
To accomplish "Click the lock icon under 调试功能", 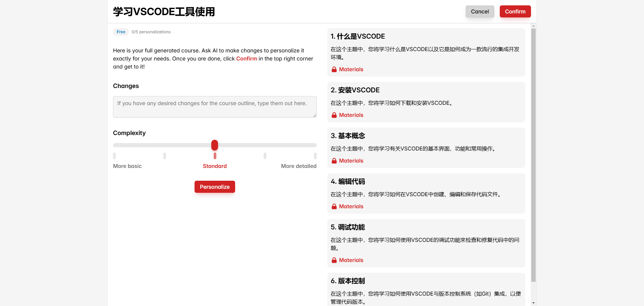I will point(334,260).
